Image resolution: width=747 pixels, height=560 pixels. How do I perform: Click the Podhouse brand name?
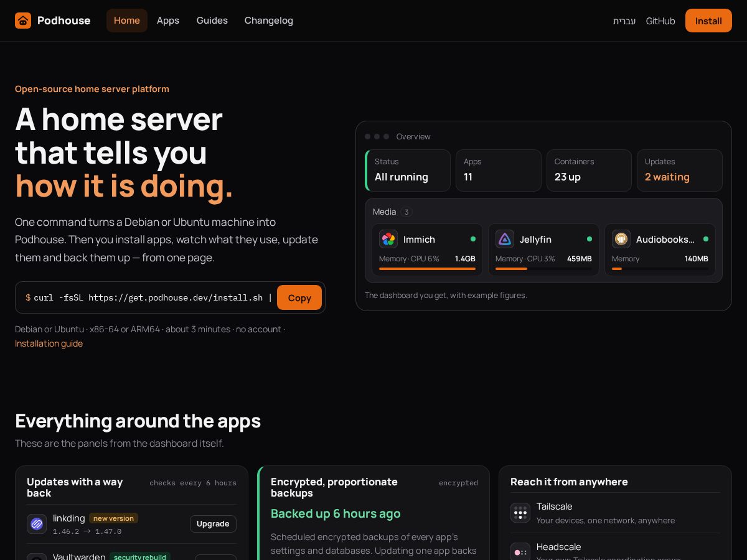tap(63, 21)
